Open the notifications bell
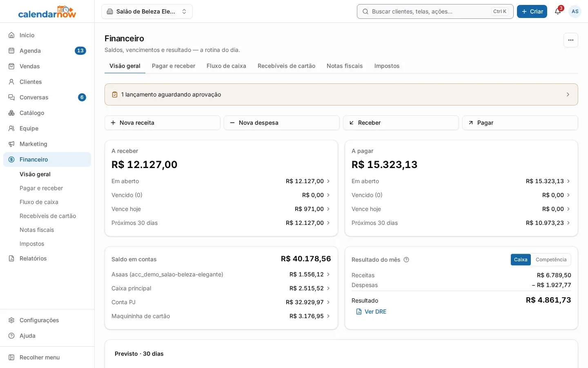588x368 pixels. pos(558,11)
